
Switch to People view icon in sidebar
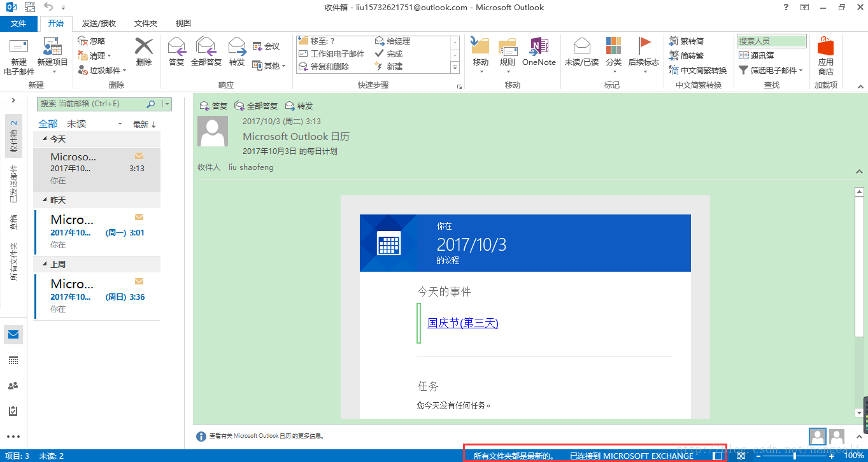click(13, 386)
